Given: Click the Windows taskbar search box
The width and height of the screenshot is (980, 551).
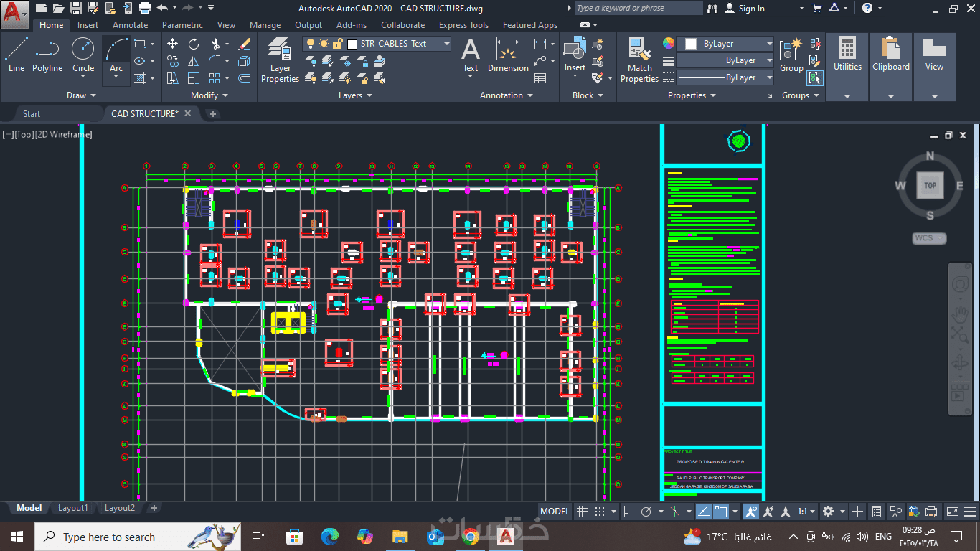Looking at the screenshot, I should coord(108,537).
